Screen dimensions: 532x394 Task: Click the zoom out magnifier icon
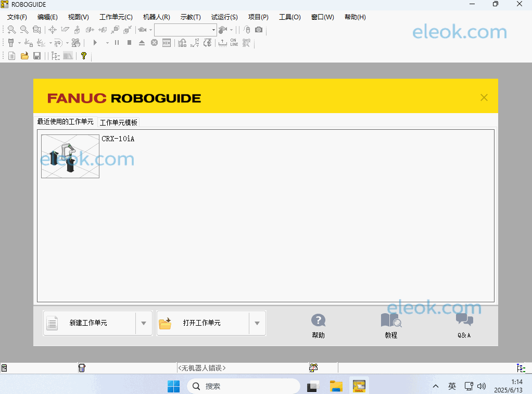(24, 30)
